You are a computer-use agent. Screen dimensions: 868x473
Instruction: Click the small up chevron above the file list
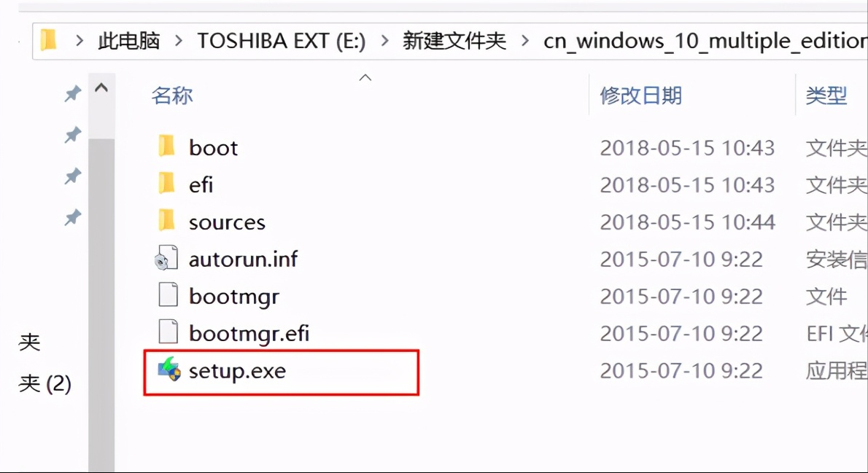tap(365, 77)
